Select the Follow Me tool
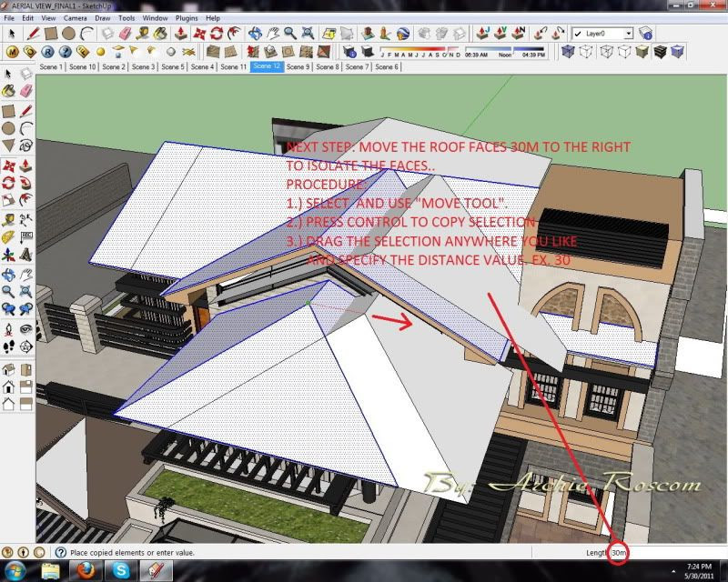 coord(26,184)
